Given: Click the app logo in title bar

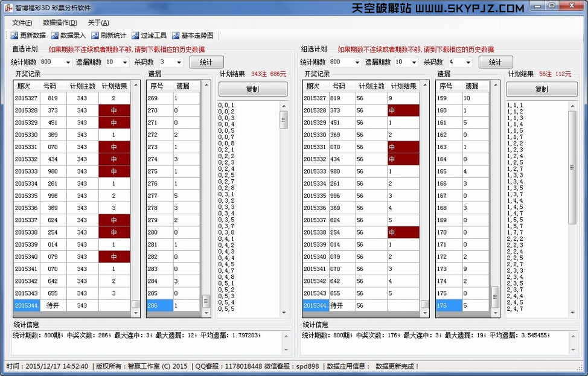Looking at the screenshot, I should click(7, 8).
